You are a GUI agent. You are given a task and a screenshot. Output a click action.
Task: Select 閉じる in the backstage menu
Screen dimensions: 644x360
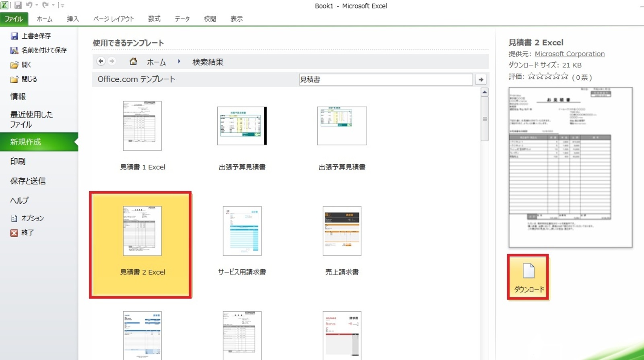pyautogui.click(x=24, y=79)
